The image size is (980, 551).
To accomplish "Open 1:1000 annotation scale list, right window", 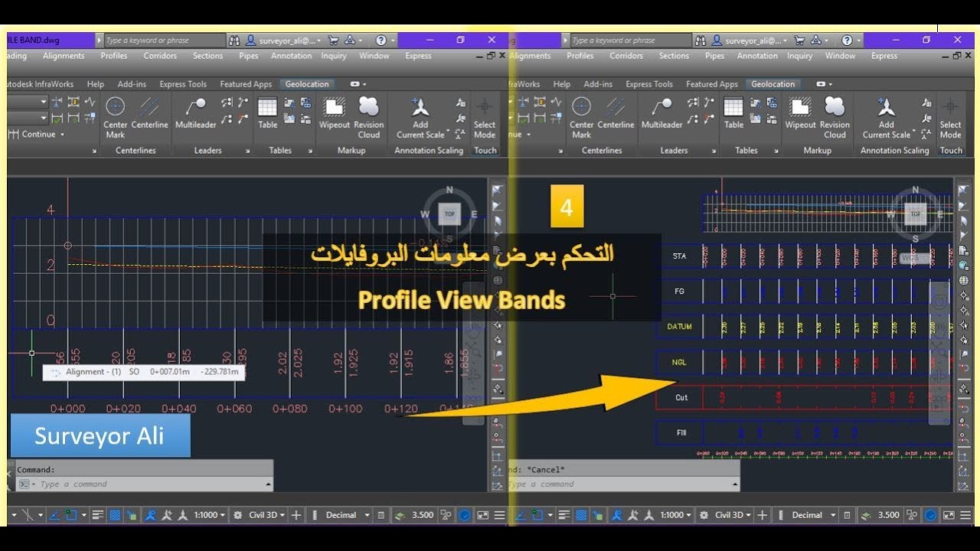I will (x=676, y=515).
